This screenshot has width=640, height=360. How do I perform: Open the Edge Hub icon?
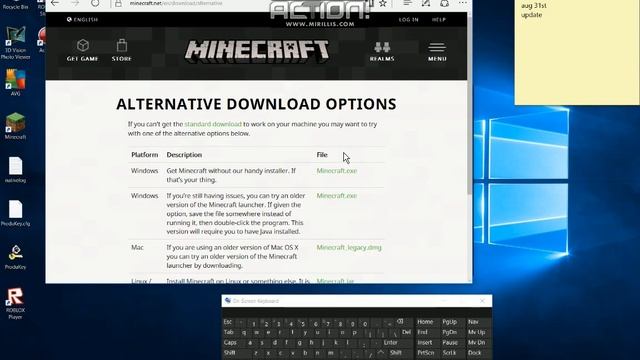coord(407,3)
